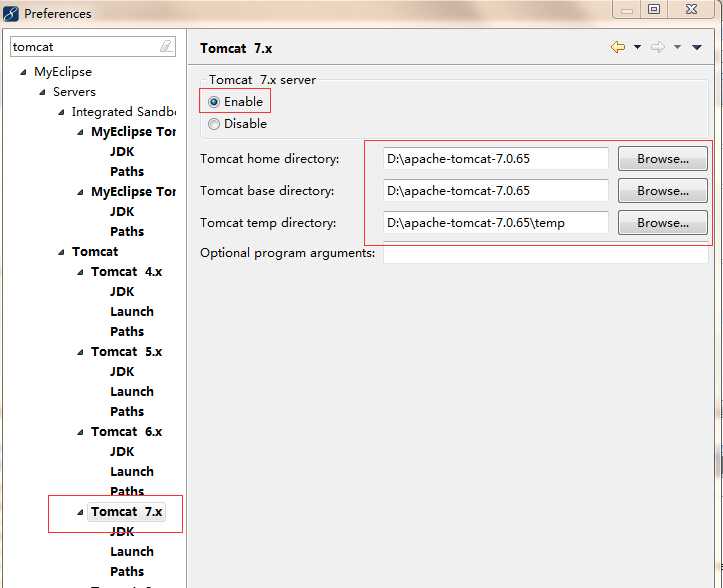The height and width of the screenshot is (588, 723).
Task: Click the forward navigation arrow icon
Action: click(658, 47)
